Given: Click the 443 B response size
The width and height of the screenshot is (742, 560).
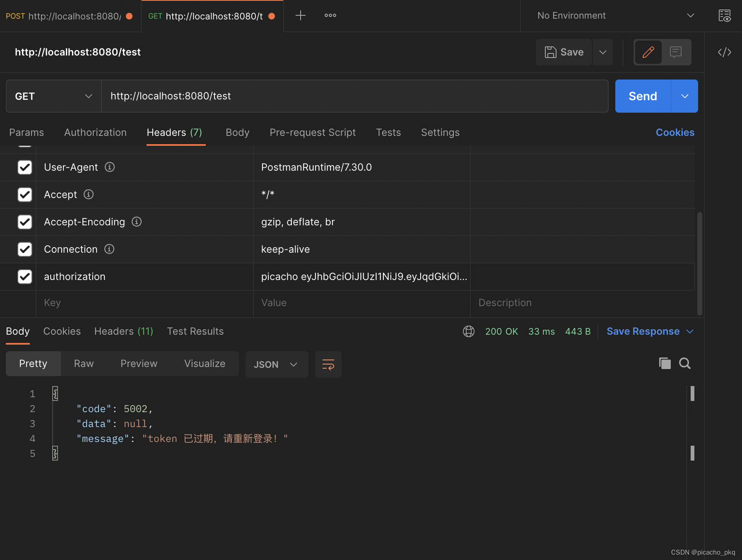Looking at the screenshot, I should click(x=578, y=331).
